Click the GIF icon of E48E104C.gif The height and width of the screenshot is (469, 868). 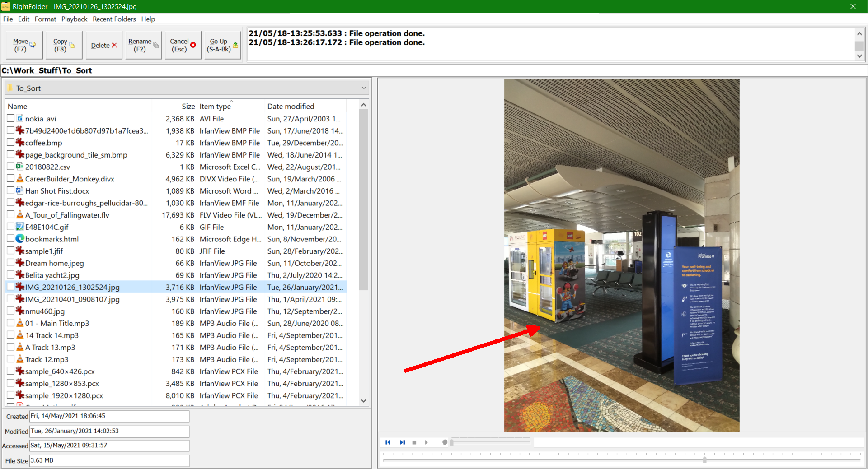tap(20, 227)
